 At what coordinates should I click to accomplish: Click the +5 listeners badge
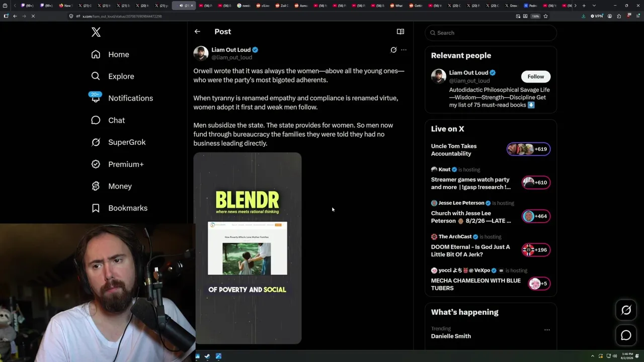[x=539, y=284]
